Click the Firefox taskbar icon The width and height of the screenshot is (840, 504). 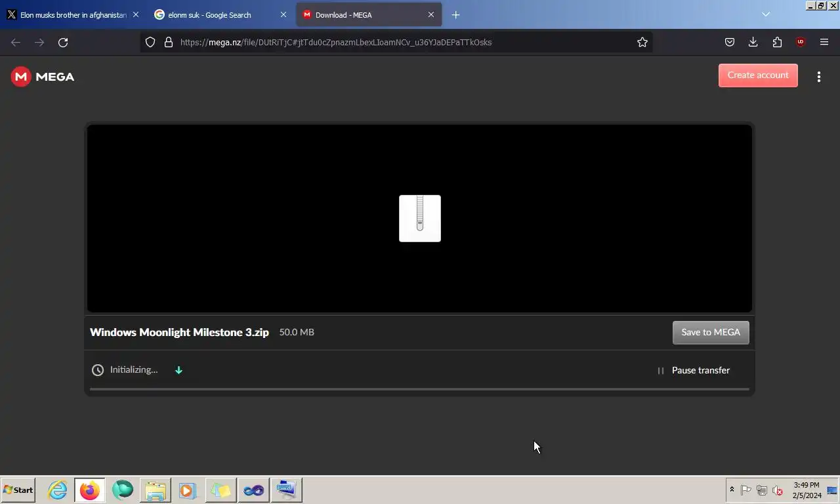click(x=90, y=490)
